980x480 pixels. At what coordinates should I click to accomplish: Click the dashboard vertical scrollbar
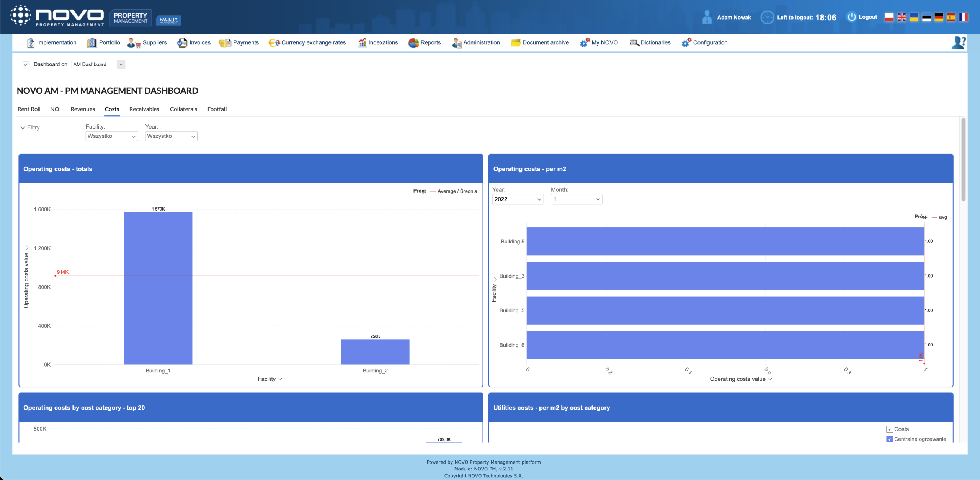[x=963, y=160]
